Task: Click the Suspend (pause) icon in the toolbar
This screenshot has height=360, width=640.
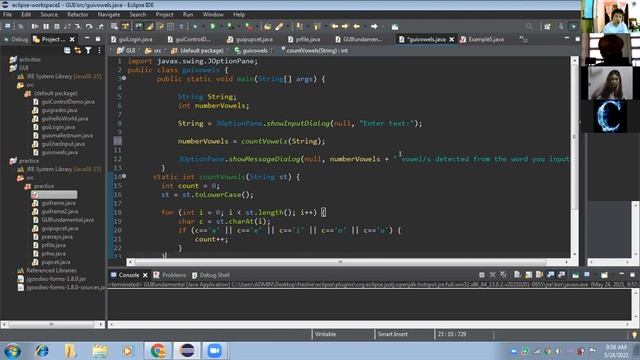Action: pyautogui.click(x=46, y=27)
